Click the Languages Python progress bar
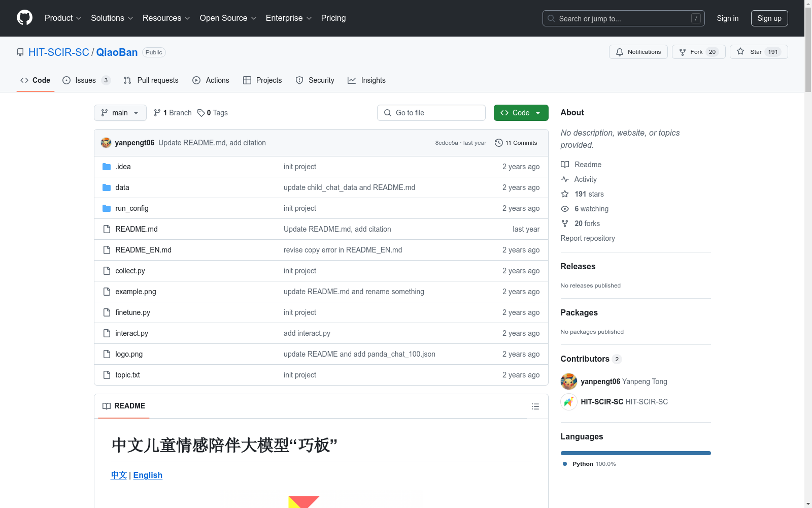The width and height of the screenshot is (812, 508). pyautogui.click(x=636, y=453)
